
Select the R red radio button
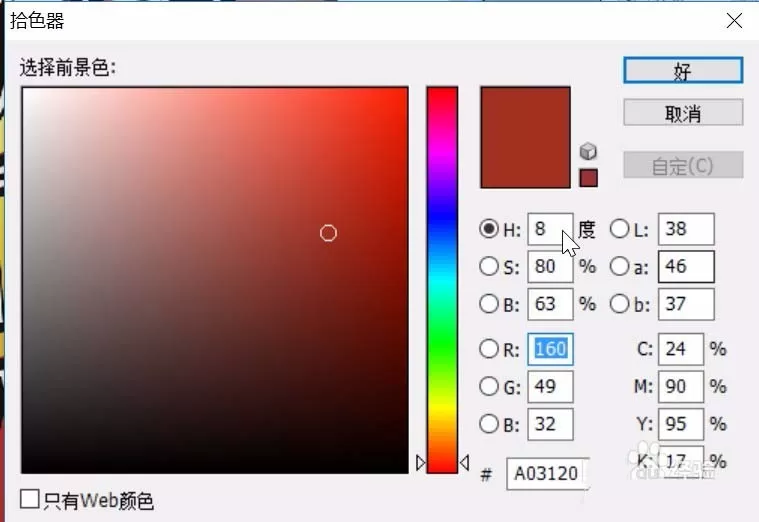(489, 349)
